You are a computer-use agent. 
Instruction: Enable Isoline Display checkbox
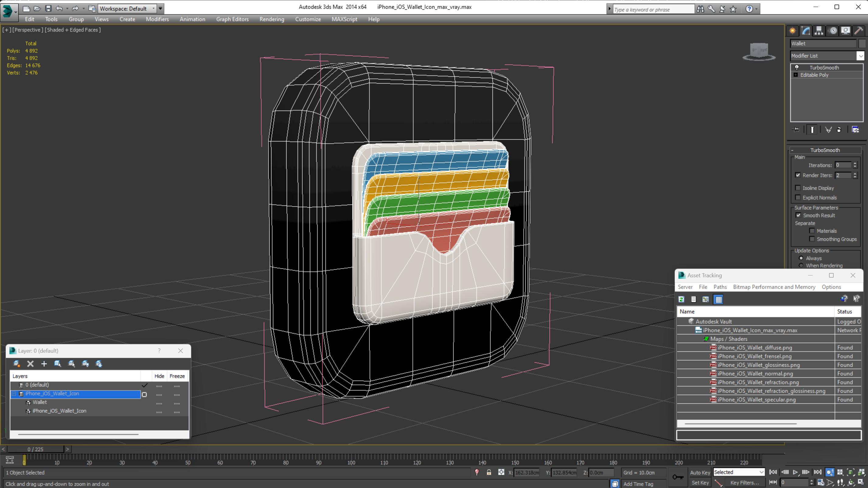tap(798, 188)
